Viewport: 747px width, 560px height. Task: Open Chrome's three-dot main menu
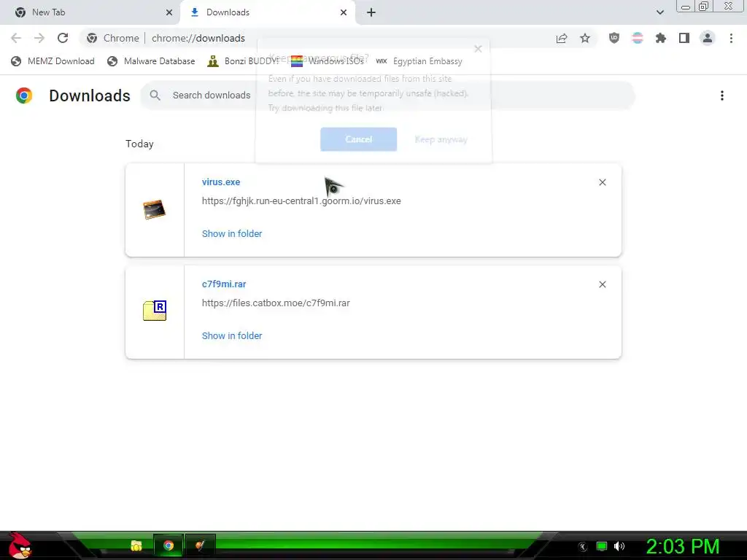click(731, 38)
